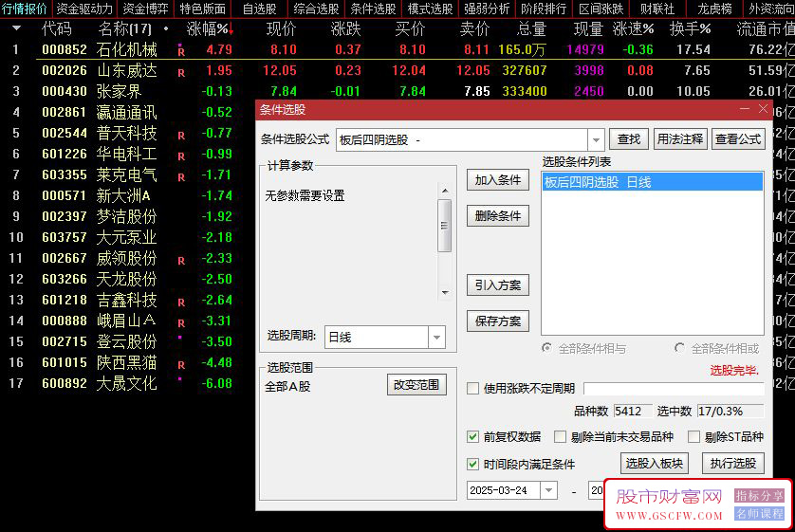The image size is (795, 532).
Task: Uncheck 前复权数据 checkbox
Action: (x=472, y=437)
